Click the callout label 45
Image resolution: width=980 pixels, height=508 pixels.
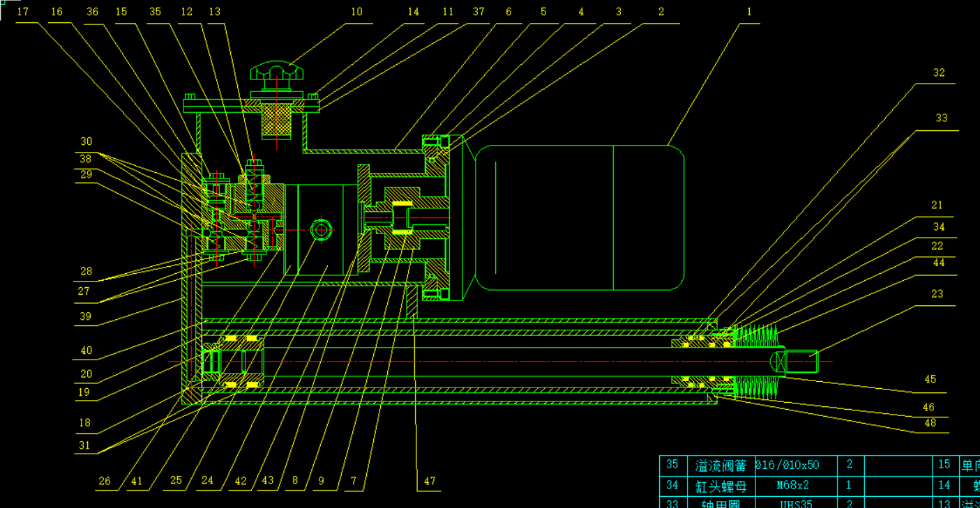tap(930, 380)
